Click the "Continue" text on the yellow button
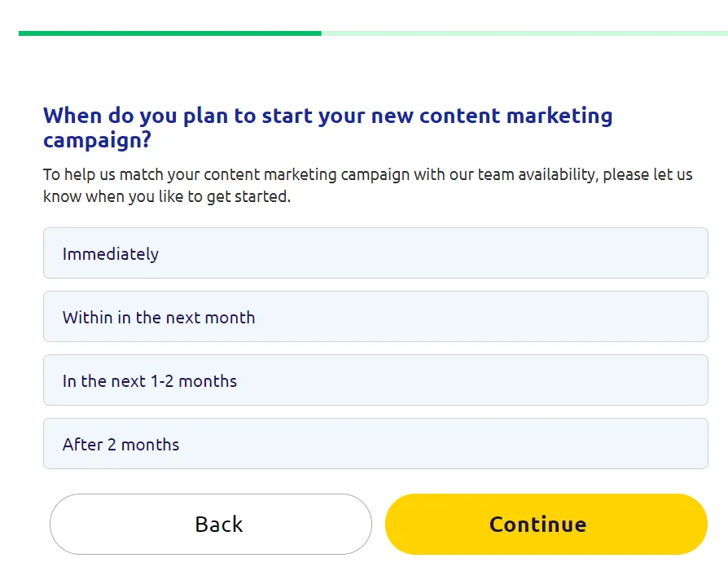 tap(537, 524)
